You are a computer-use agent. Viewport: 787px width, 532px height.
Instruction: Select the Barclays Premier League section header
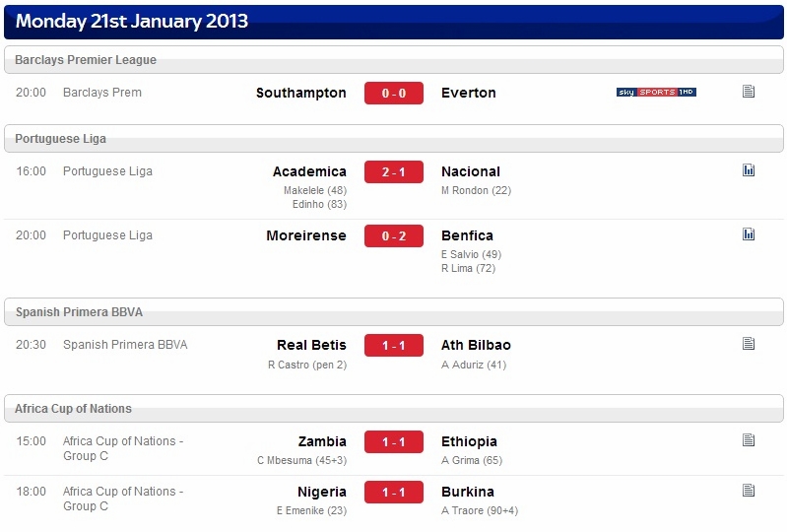(394, 60)
